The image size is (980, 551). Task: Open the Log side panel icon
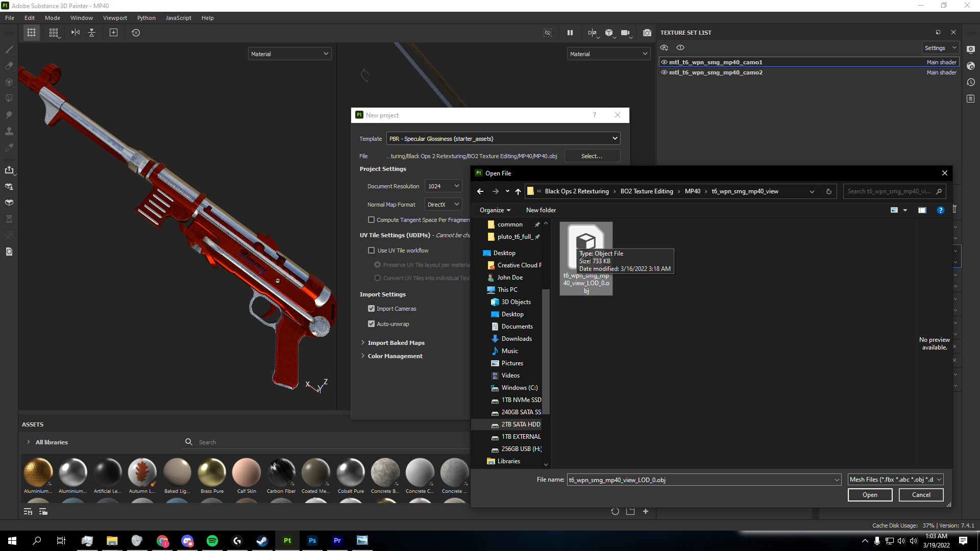(x=971, y=98)
